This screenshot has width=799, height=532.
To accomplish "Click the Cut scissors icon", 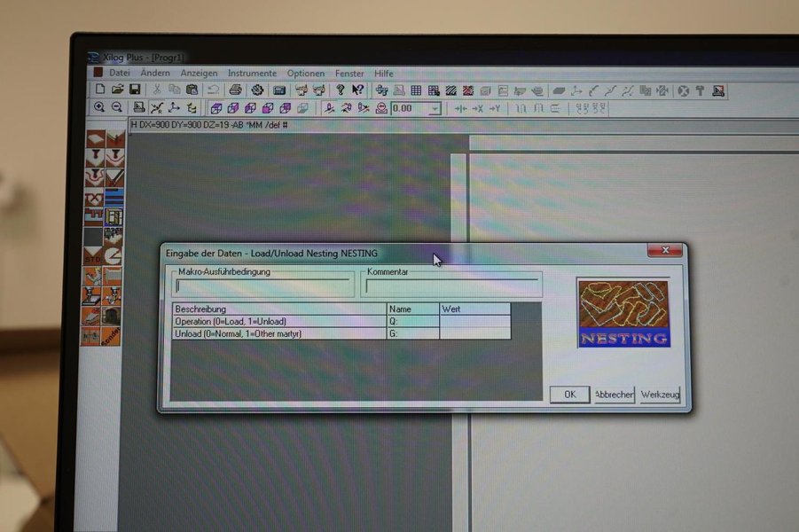I will coord(157,90).
